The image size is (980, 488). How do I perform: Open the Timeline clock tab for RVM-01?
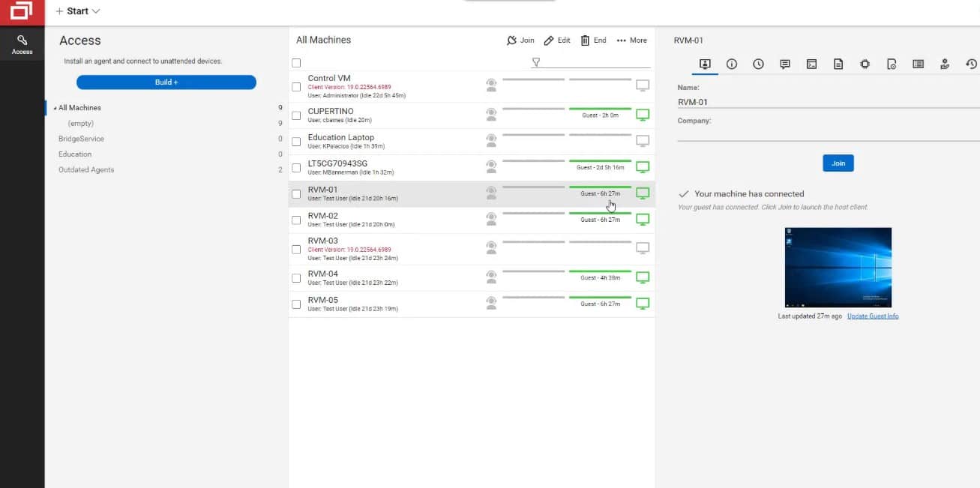point(758,64)
